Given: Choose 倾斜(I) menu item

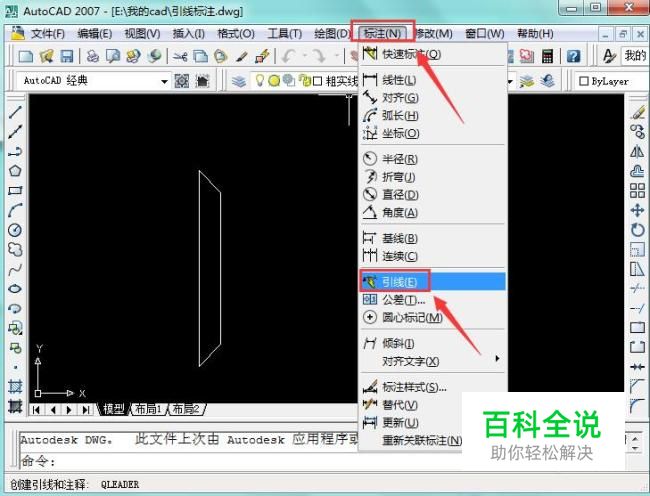Looking at the screenshot, I should point(433,344).
